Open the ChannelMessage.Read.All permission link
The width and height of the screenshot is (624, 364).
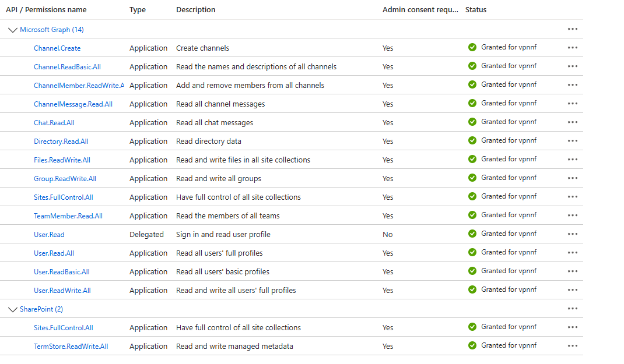point(73,104)
